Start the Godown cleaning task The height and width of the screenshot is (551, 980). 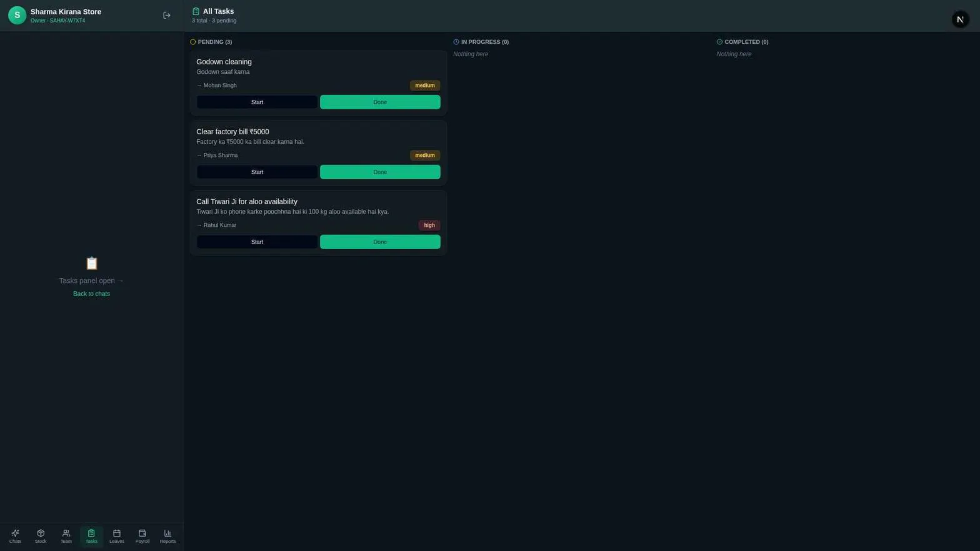[257, 102]
